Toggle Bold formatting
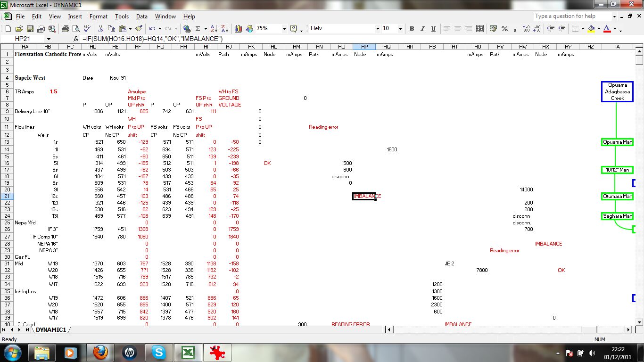 coord(412,29)
